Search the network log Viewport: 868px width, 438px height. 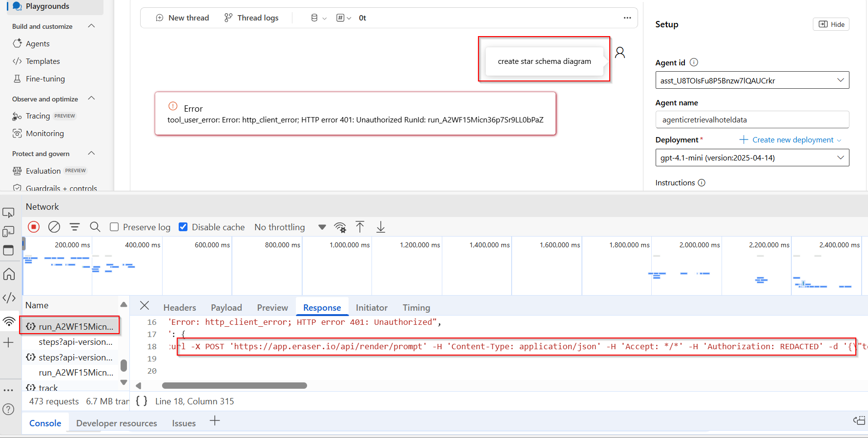click(x=95, y=227)
